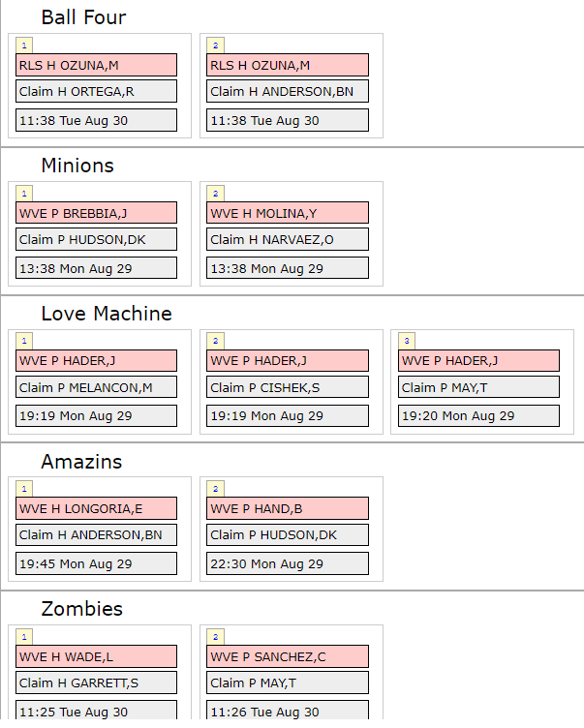The height and width of the screenshot is (728, 584).
Task: Click priority badge 1 under Minions
Action: click(24, 194)
